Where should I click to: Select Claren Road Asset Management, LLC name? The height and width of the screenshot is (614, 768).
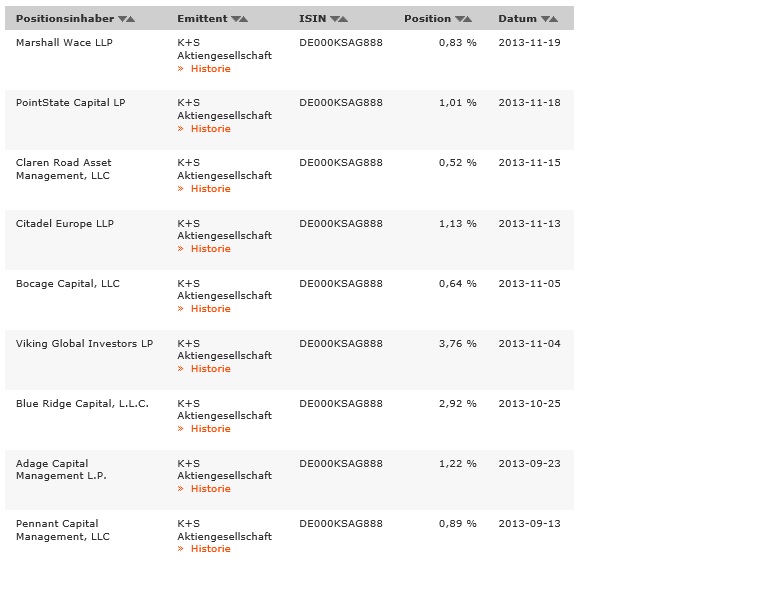click(64, 169)
